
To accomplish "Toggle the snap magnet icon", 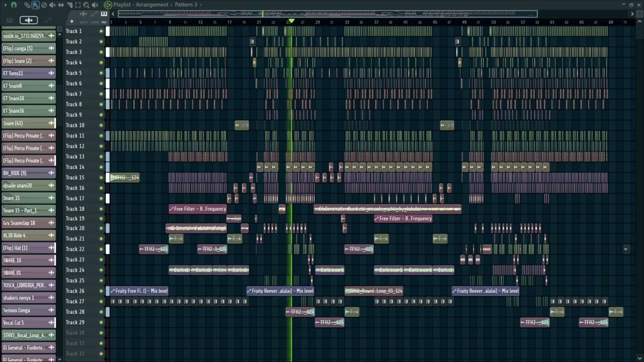I will click(x=14, y=5).
